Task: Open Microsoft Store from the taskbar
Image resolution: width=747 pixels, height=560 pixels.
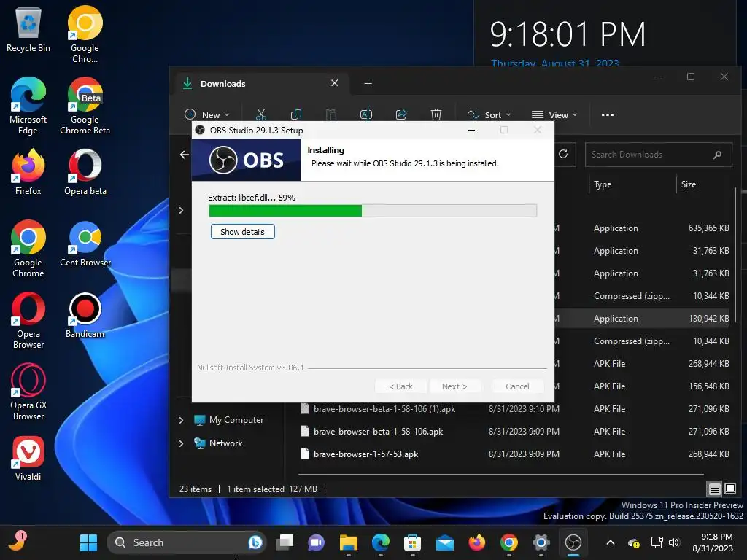Action: point(412,542)
